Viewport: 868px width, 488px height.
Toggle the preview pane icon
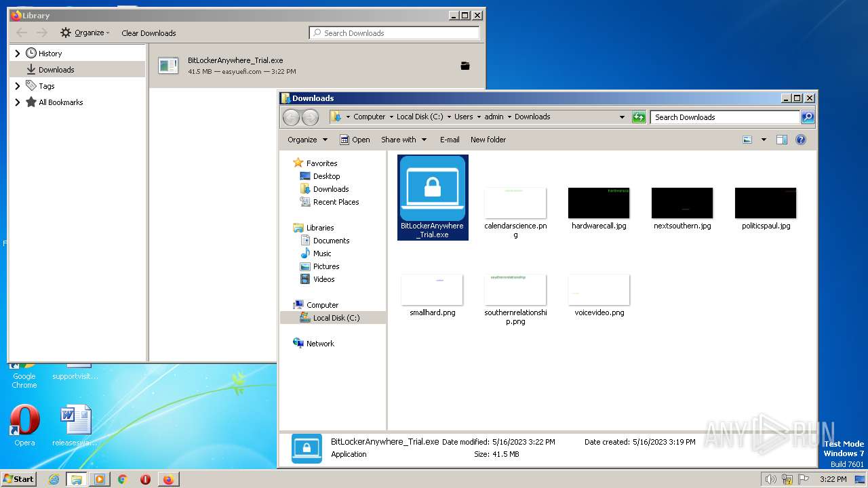coord(781,140)
